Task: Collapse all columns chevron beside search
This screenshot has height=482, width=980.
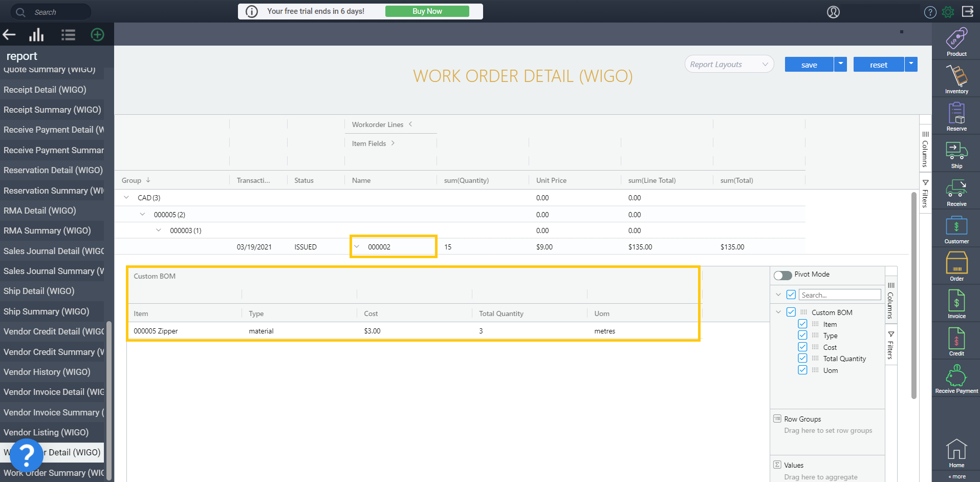Action: click(x=778, y=295)
